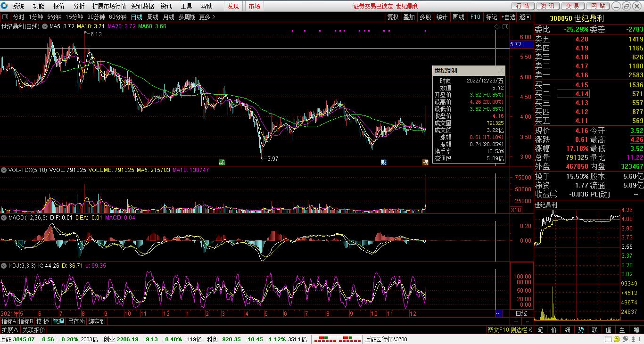
Task: Select the 笔 tab in sidebar footer
Action: 540,330
